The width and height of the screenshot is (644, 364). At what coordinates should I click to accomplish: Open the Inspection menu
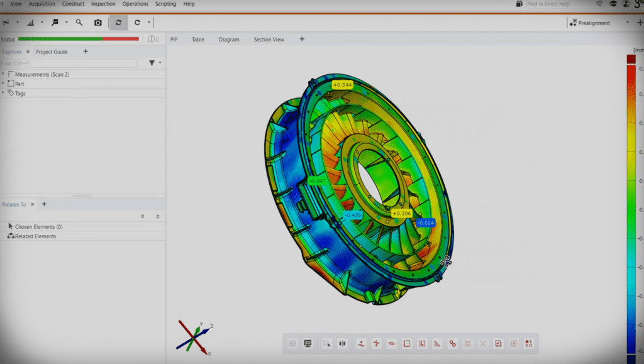click(x=103, y=4)
